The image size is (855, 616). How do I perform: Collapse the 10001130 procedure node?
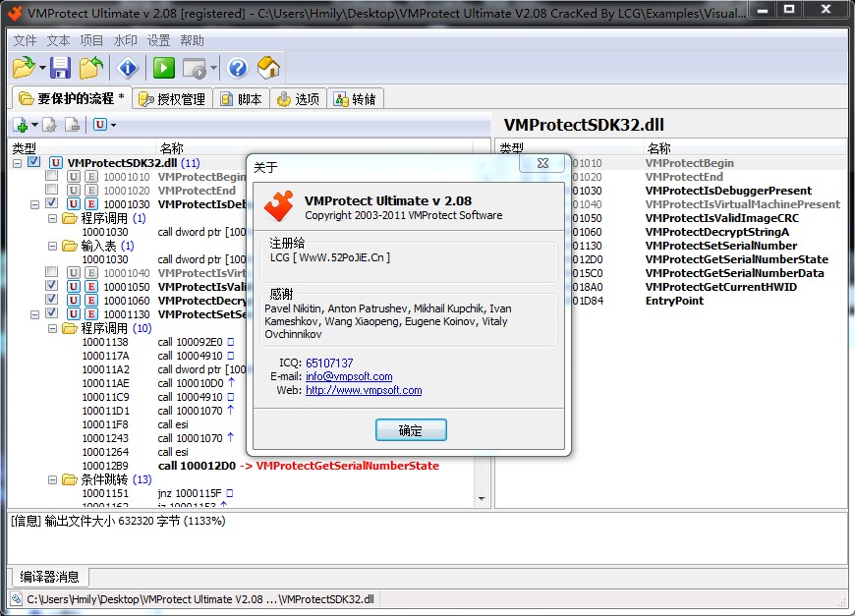[x=35, y=314]
